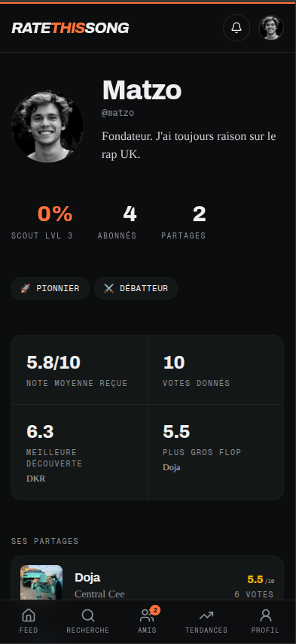Click the RateThisSong logo
The height and width of the screenshot is (644, 296).
(x=70, y=28)
